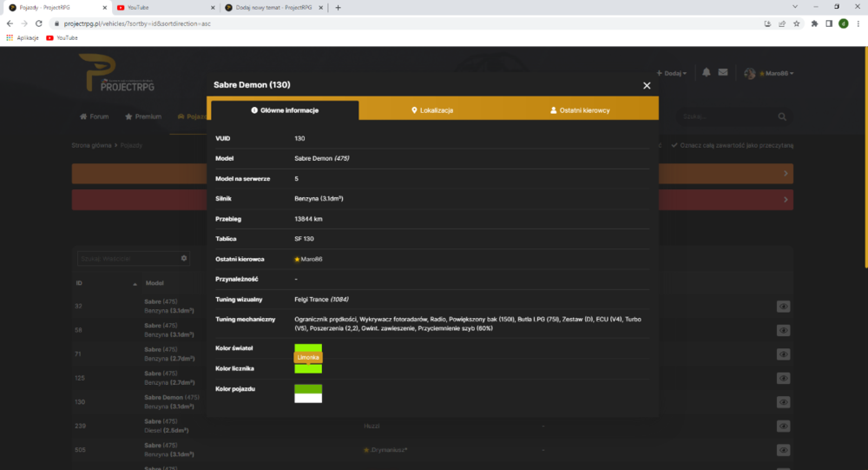Open YouTube bookmark in bookmarks bar
868x470 pixels.
coord(62,37)
